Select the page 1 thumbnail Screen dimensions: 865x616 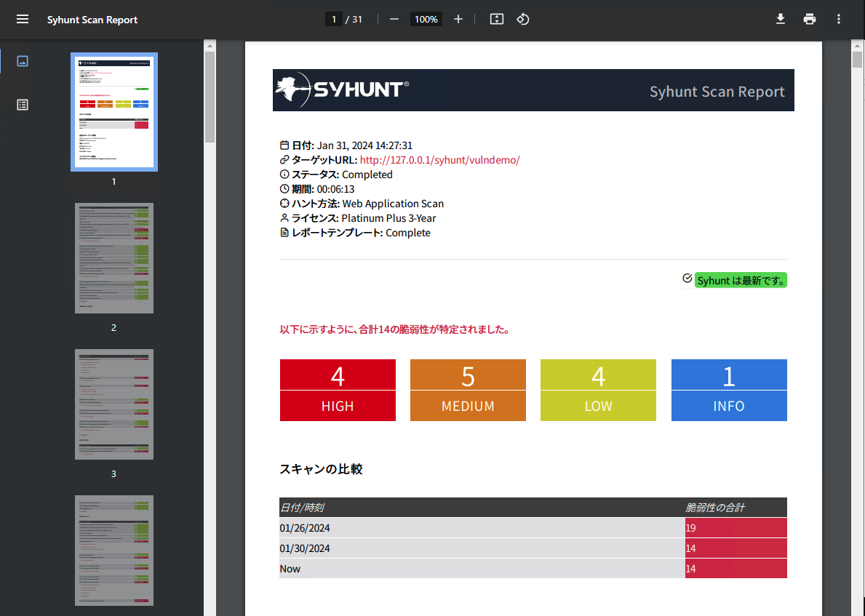point(114,112)
